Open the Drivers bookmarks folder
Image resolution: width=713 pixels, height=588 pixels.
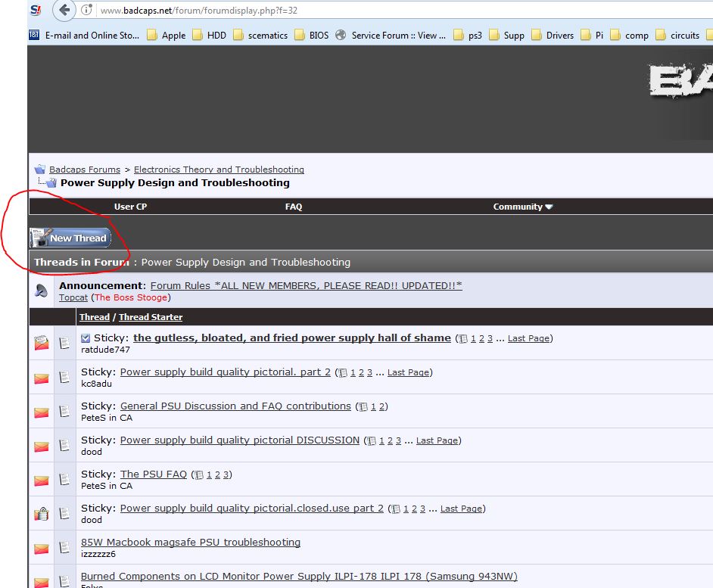pos(553,36)
